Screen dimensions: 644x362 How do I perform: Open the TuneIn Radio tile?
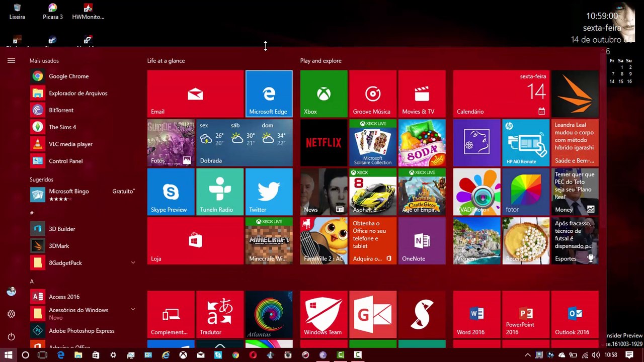pos(220,192)
